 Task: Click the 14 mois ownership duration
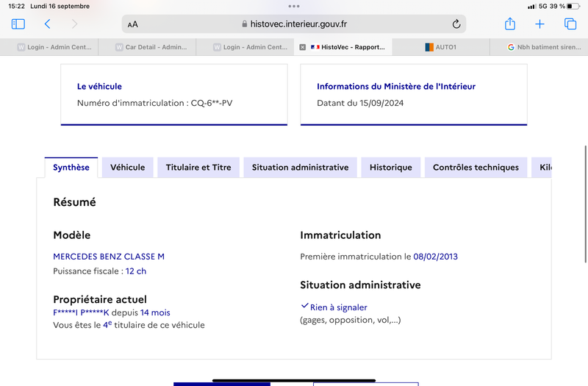click(x=155, y=312)
